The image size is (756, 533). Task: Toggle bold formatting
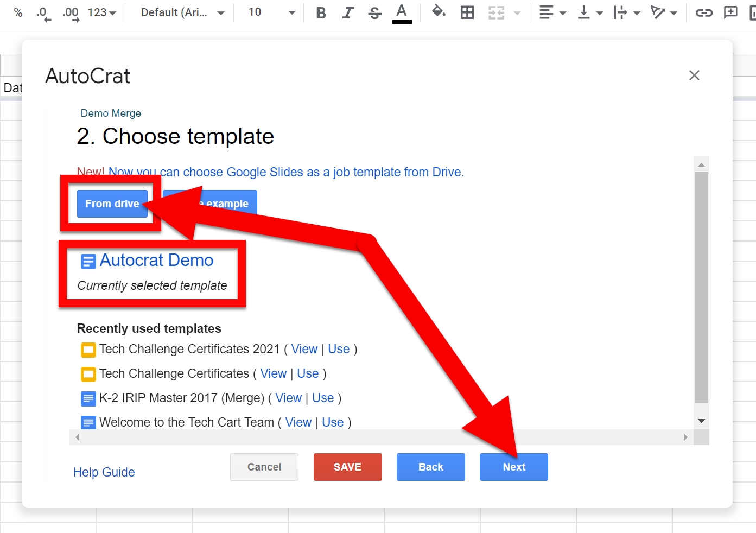[321, 12]
